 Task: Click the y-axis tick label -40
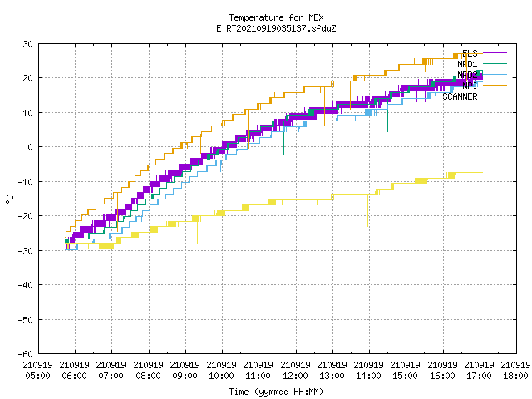click(26, 285)
